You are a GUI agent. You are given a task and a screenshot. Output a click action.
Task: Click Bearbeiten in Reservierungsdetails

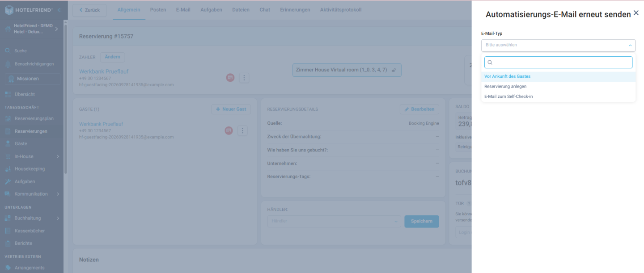(x=419, y=109)
